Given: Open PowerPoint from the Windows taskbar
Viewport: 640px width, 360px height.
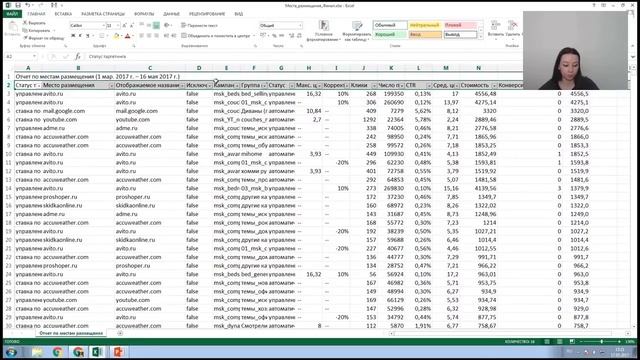Looking at the screenshot, I should 118,352.
